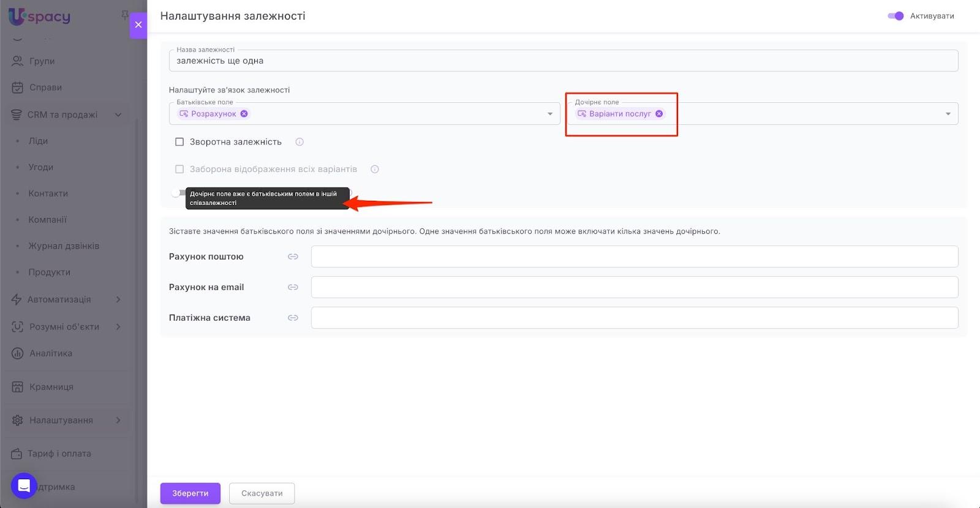The width and height of the screenshot is (980, 508).
Task: Close the dependency settings panel
Action: coord(138,25)
